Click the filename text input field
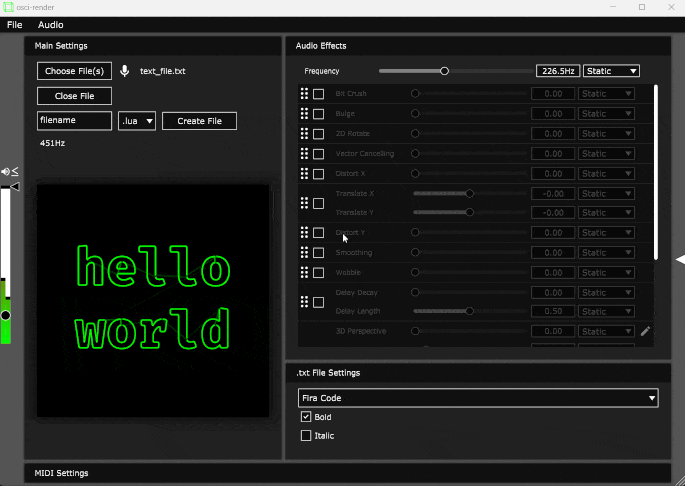 tap(74, 121)
